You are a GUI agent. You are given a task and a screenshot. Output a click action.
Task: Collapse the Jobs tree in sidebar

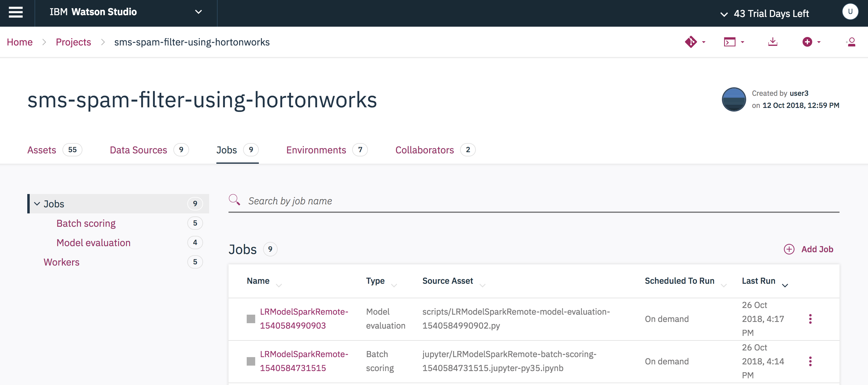click(37, 204)
